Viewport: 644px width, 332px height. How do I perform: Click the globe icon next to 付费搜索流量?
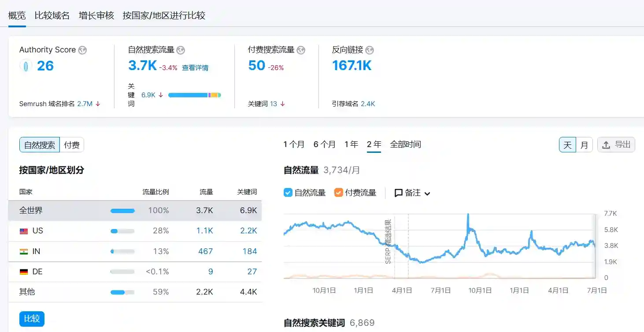pyautogui.click(x=301, y=50)
